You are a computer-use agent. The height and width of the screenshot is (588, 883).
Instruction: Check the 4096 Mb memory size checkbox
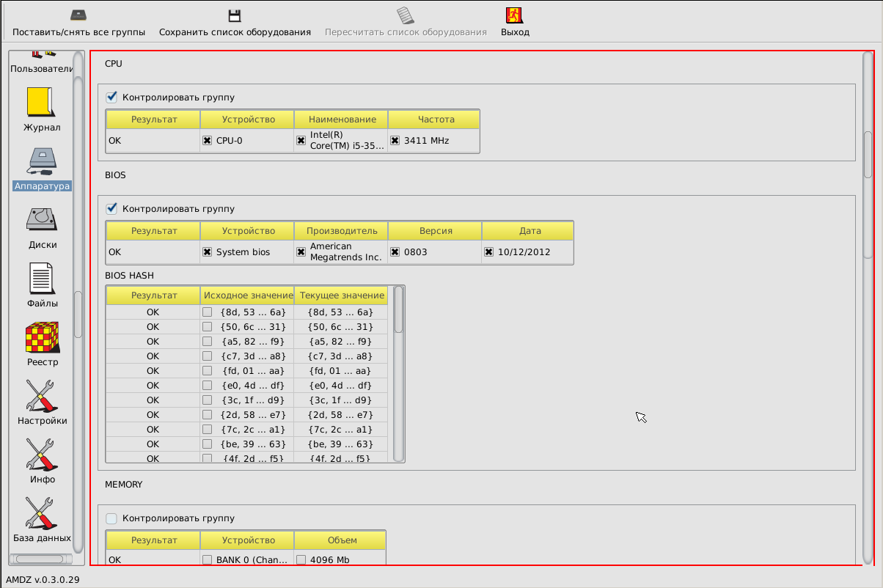[301, 559]
